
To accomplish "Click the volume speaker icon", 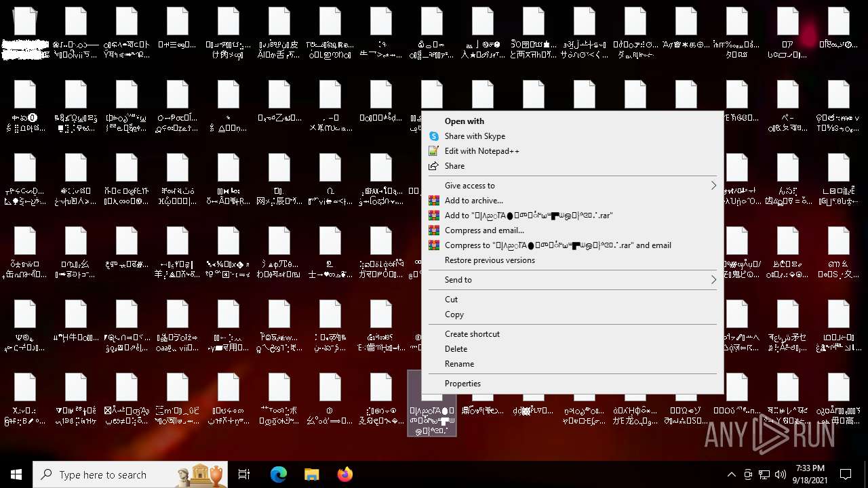I will coord(781,474).
